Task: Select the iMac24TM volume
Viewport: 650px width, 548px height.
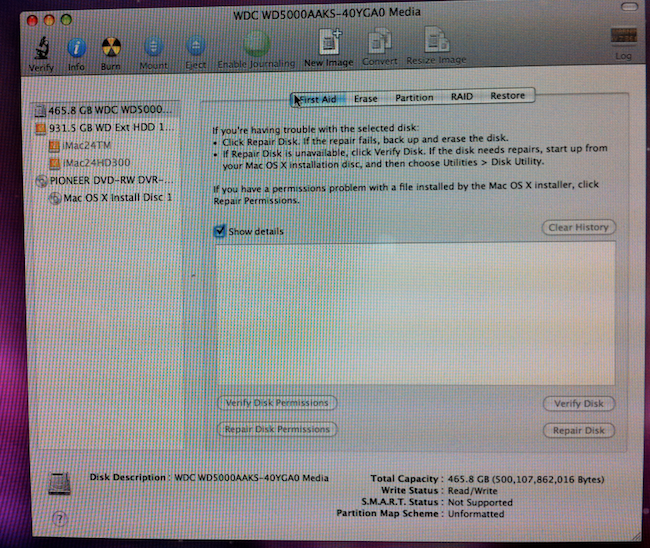Action: [106, 145]
